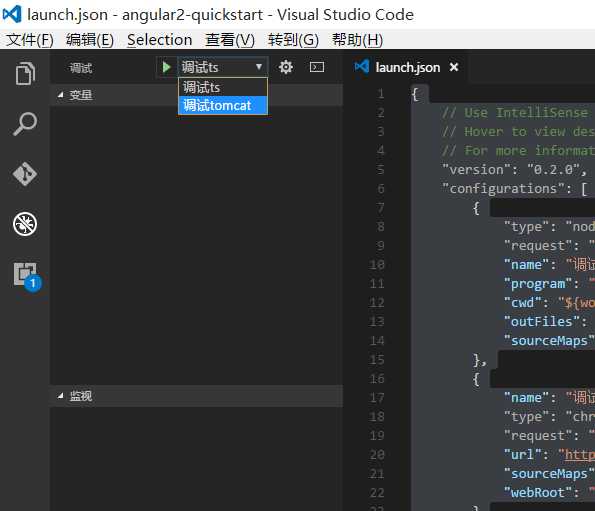Click "sourceMaps" key on line 14

[549, 341]
